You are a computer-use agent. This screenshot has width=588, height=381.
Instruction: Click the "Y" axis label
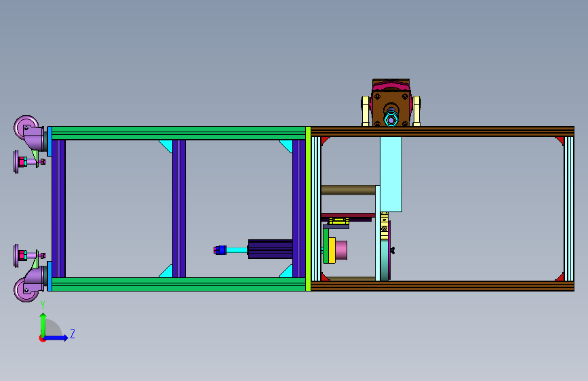pyautogui.click(x=43, y=305)
